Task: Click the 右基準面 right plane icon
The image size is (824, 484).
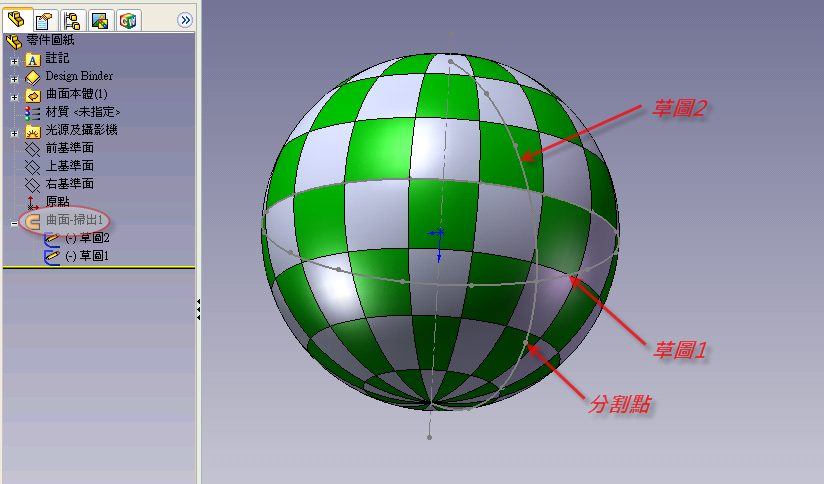Action: 33,185
